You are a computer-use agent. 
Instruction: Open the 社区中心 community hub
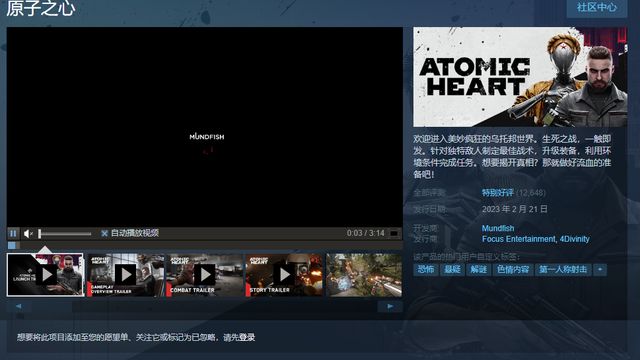point(597,7)
